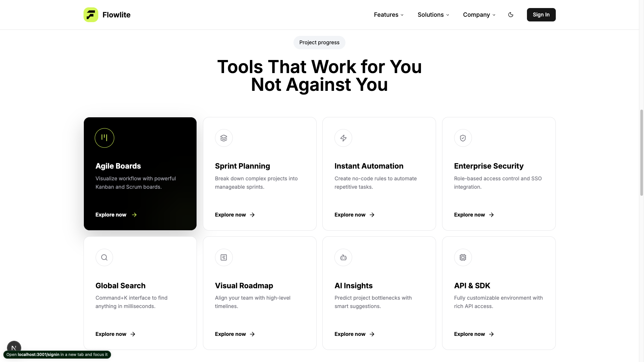
Task: Click the arrow icon in Enterprise Security card
Action: tap(491, 215)
